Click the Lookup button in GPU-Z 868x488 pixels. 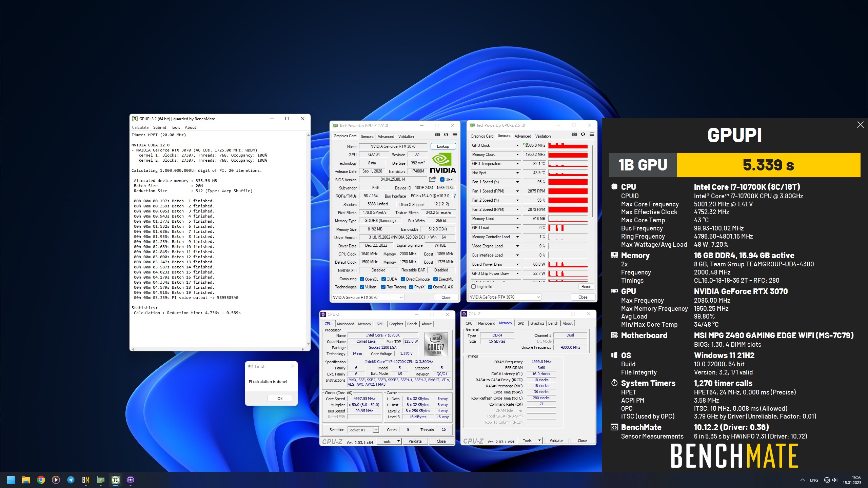click(443, 146)
